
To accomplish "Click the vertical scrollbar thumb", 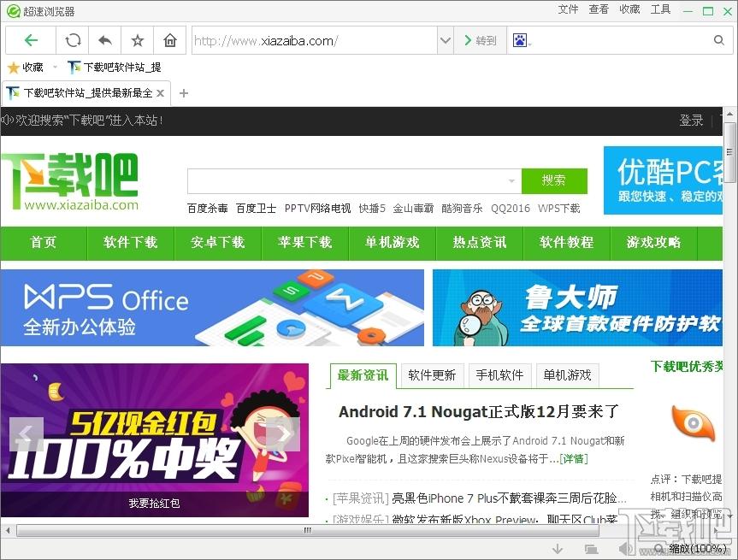I will 730,152.
